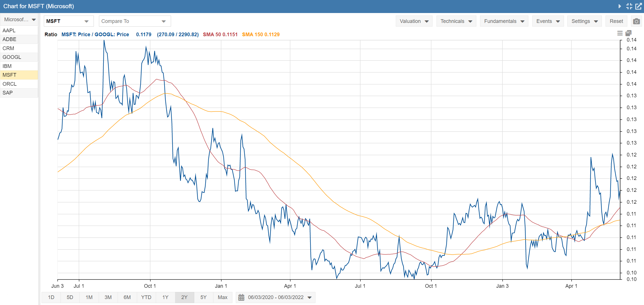Click the ratio value 0.1179
The height and width of the screenshot is (305, 644).
(144, 35)
